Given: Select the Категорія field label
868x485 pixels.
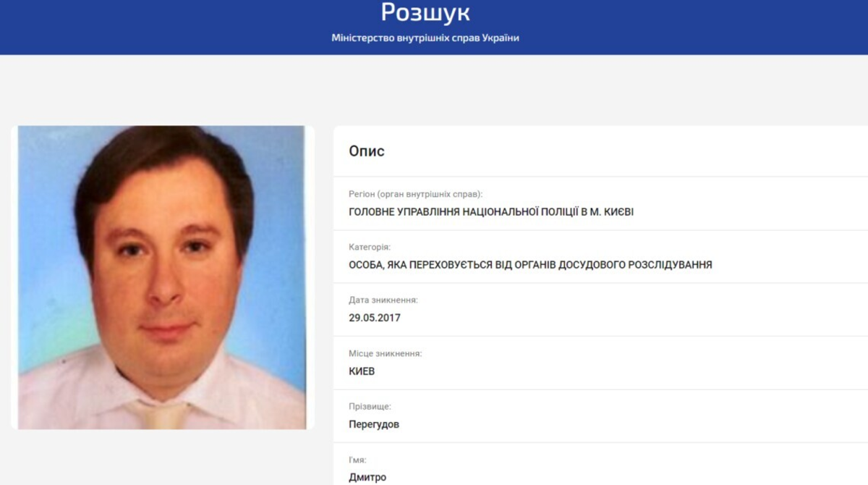Looking at the screenshot, I should (370, 247).
